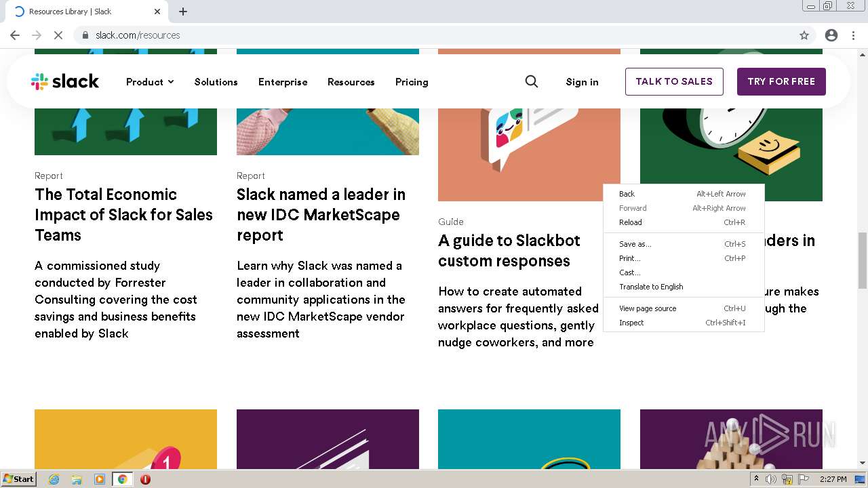
Task: Open the site search magnifier icon
Action: click(532, 81)
